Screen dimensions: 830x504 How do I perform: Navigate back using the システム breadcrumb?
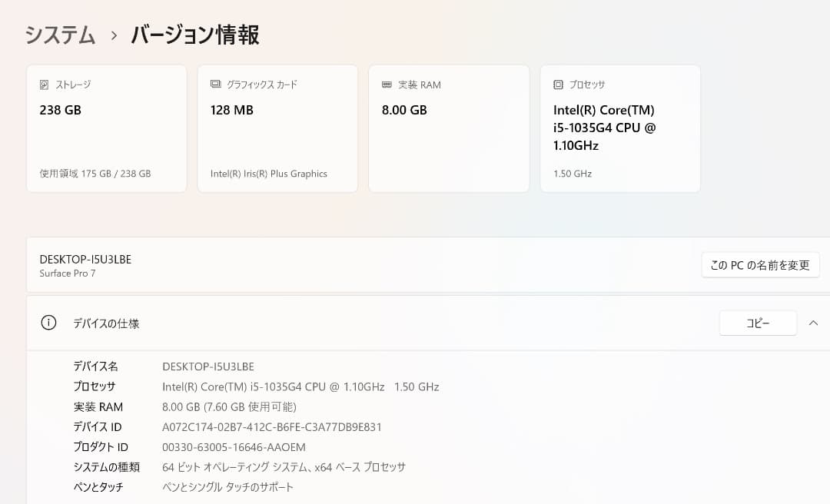60,35
